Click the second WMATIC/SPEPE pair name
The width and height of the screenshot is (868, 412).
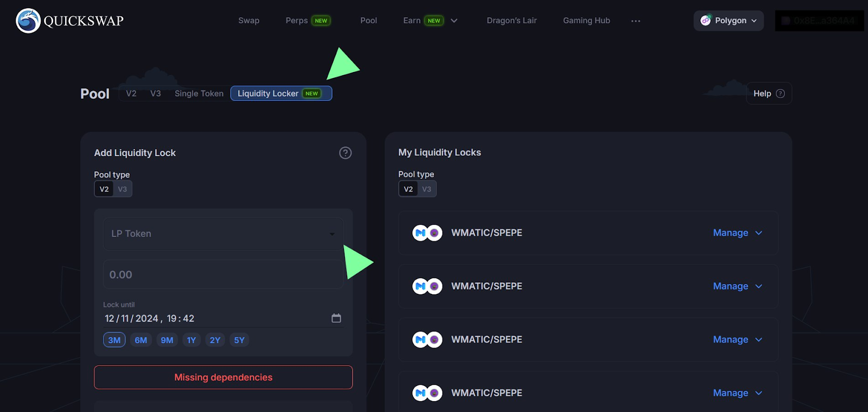(x=487, y=286)
